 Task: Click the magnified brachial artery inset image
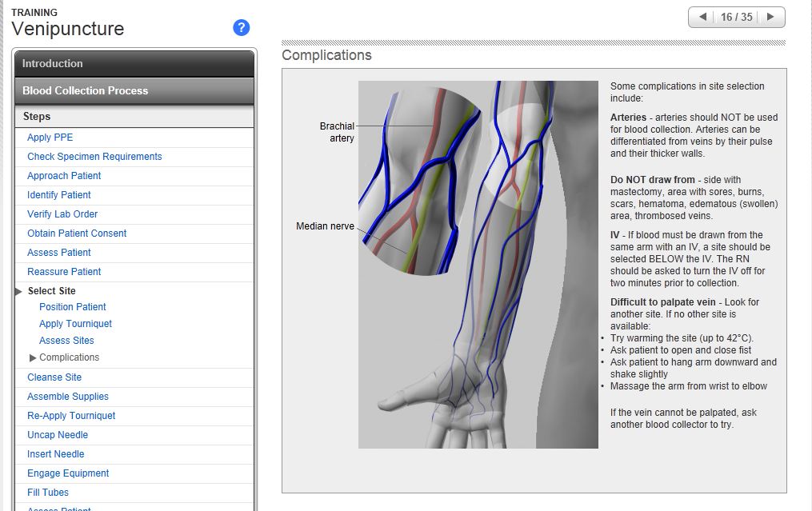pos(420,184)
